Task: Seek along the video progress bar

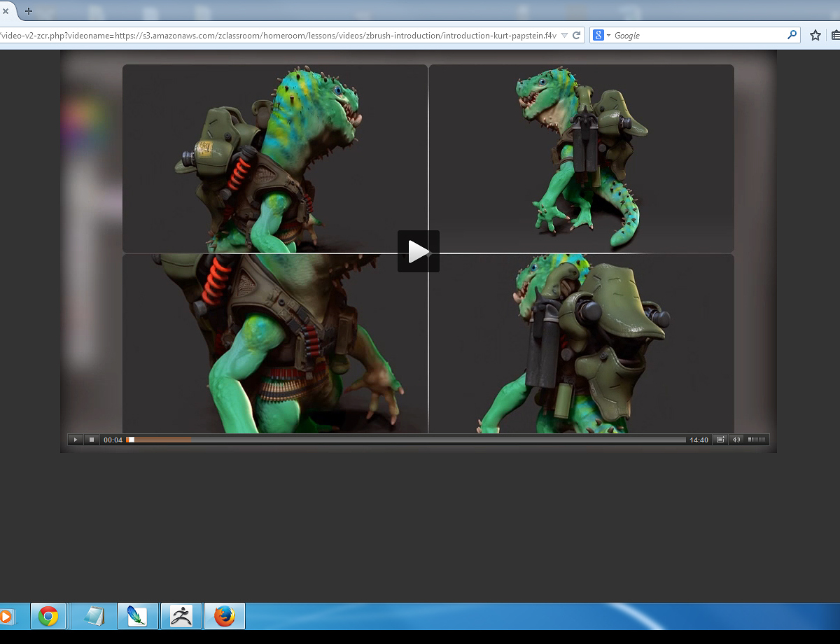Action: [406, 440]
